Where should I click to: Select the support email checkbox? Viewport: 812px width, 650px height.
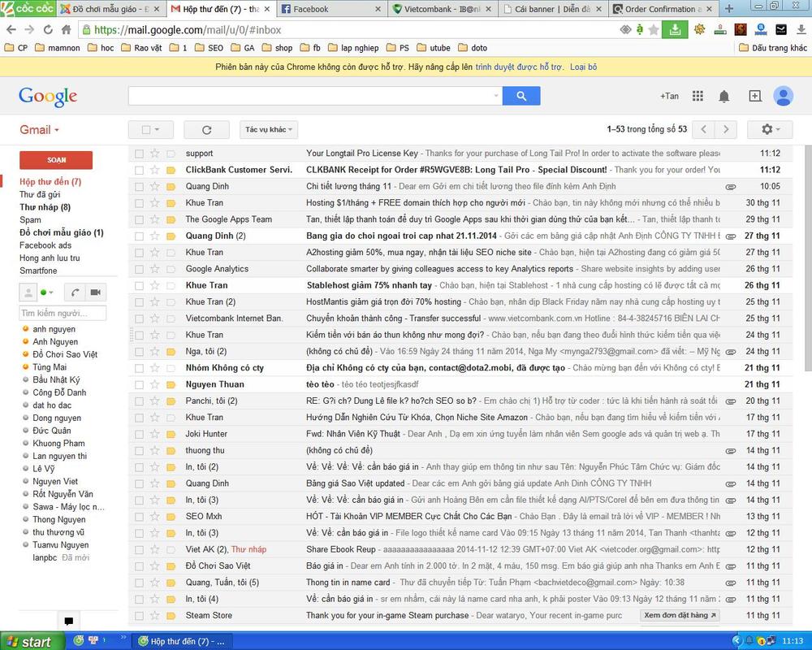point(139,154)
